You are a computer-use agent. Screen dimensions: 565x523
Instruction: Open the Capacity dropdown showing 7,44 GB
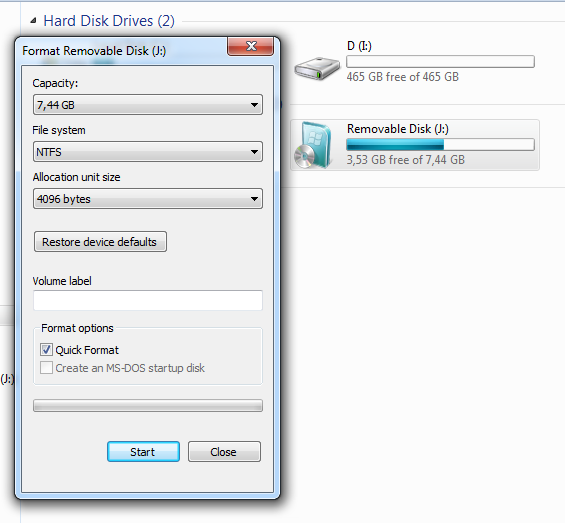pos(148,105)
